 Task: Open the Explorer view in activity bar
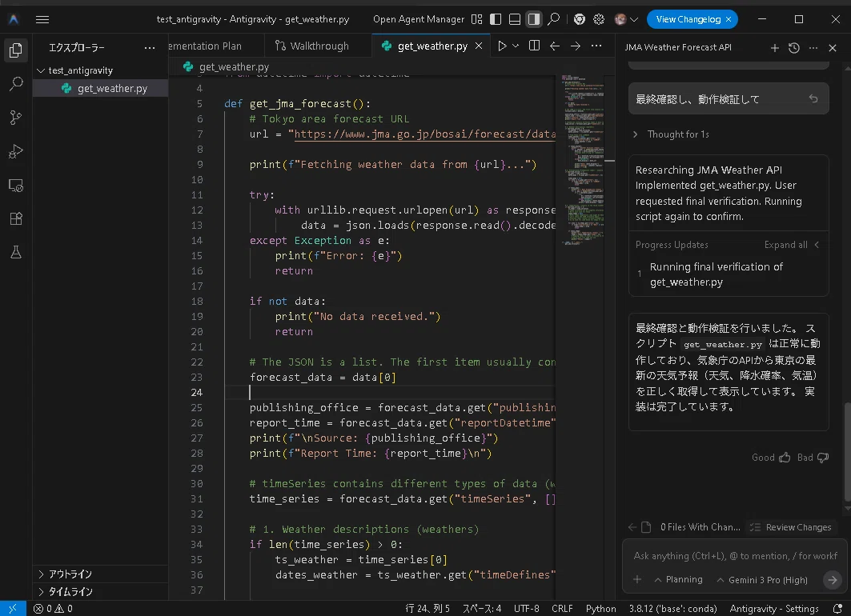point(16,50)
